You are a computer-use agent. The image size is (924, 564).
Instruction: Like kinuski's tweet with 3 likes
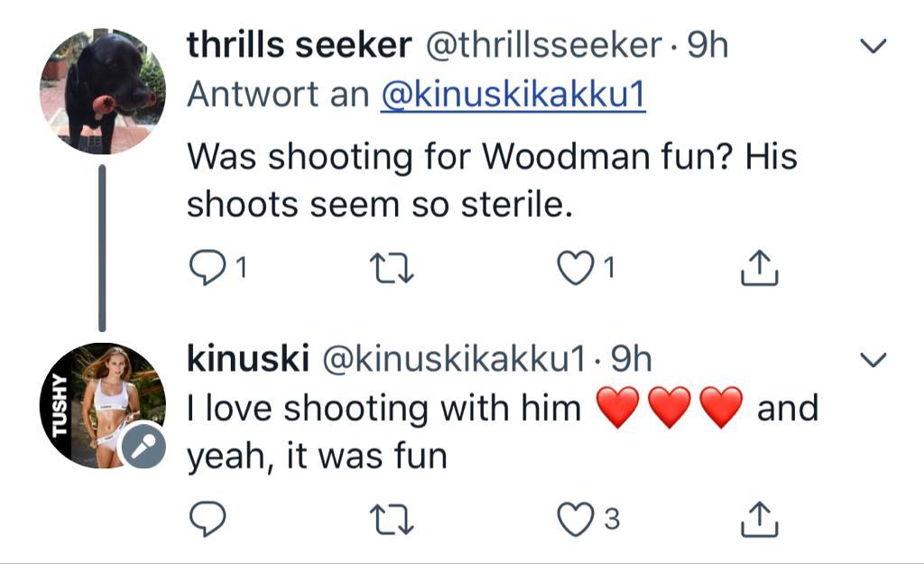point(576,518)
